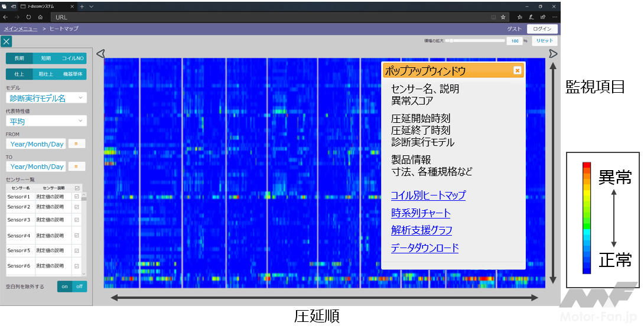Close the ポップアップウィンドウ popup

(517, 70)
